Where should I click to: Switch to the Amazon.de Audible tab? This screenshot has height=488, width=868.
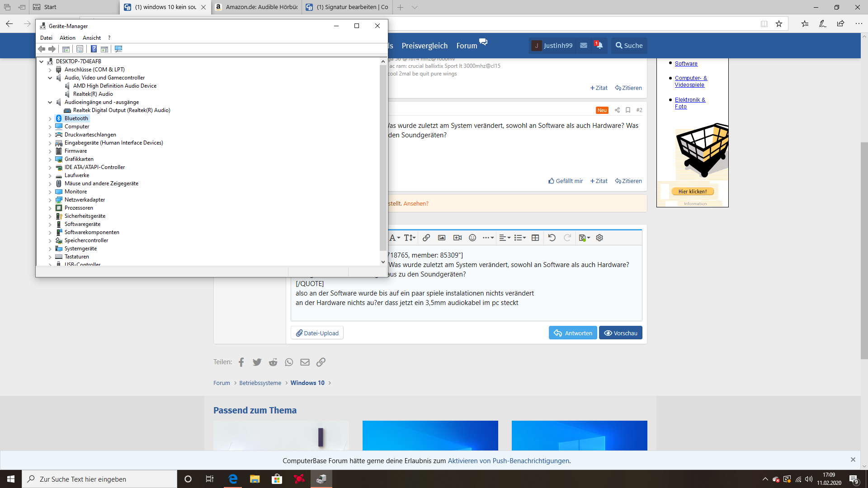(x=257, y=7)
